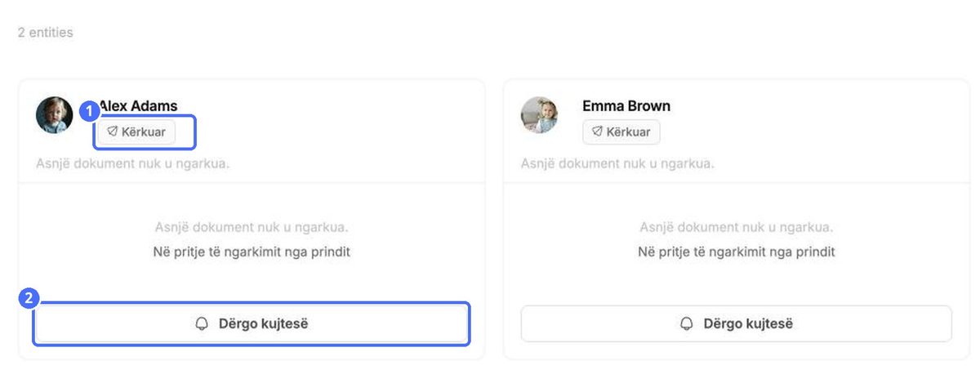Click the tag icon in Emma Brown's Kërkuar badge

[x=598, y=131]
